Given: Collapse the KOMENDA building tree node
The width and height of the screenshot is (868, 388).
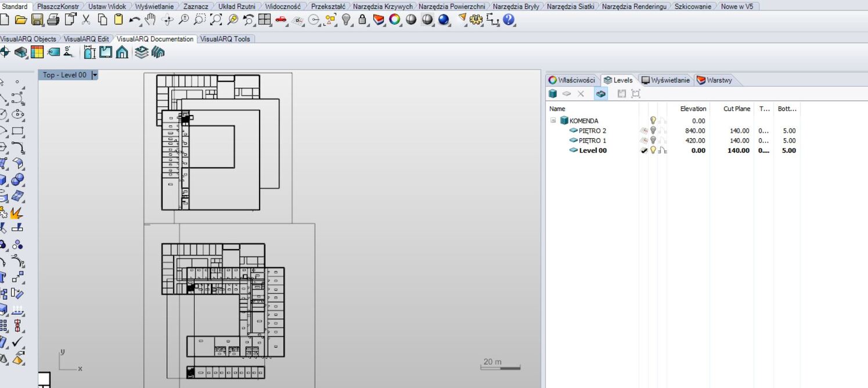Looking at the screenshot, I should click(x=553, y=120).
